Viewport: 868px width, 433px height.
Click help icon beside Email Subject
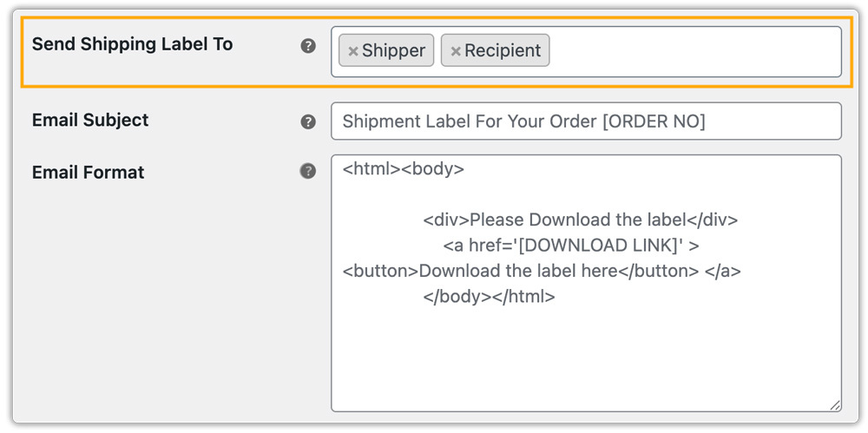pyautogui.click(x=308, y=122)
